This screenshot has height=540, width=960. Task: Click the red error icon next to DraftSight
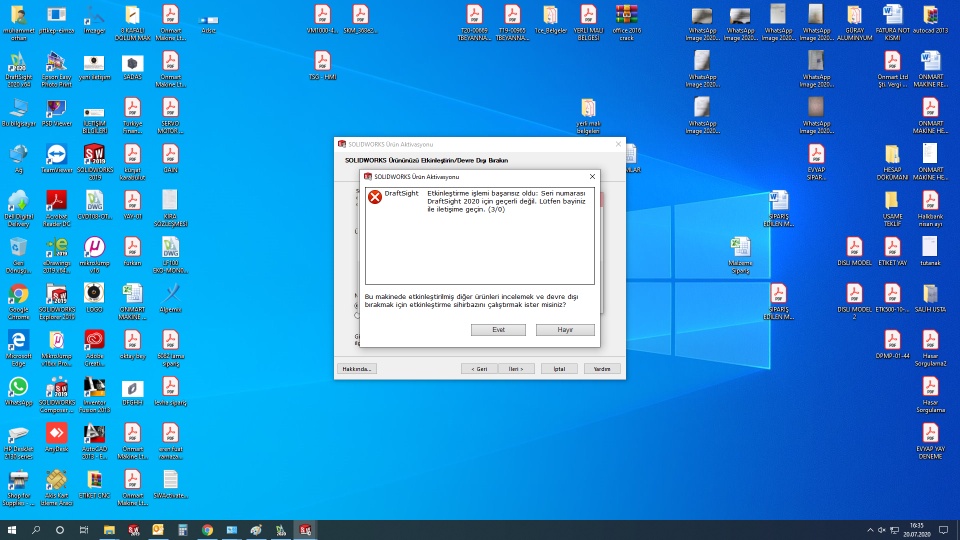coord(375,197)
